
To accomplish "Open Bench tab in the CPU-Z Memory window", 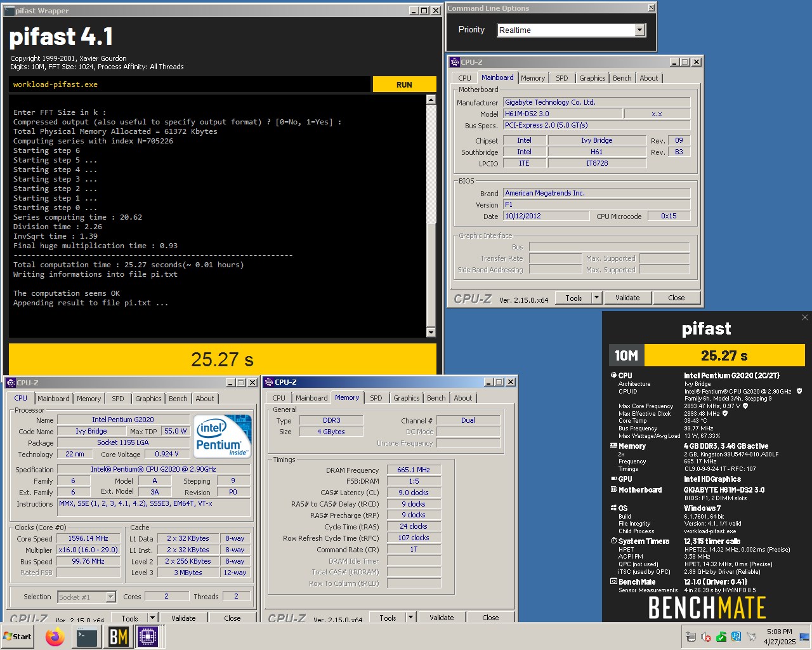I will click(x=436, y=398).
